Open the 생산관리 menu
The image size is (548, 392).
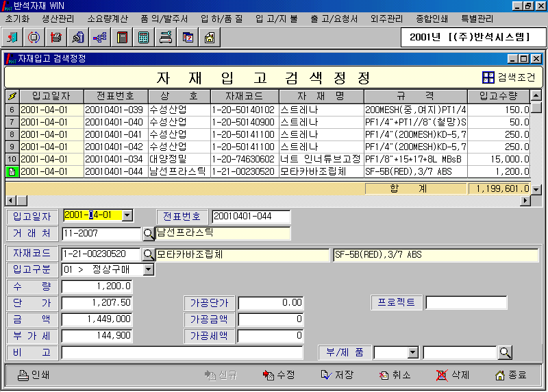pyautogui.click(x=60, y=19)
